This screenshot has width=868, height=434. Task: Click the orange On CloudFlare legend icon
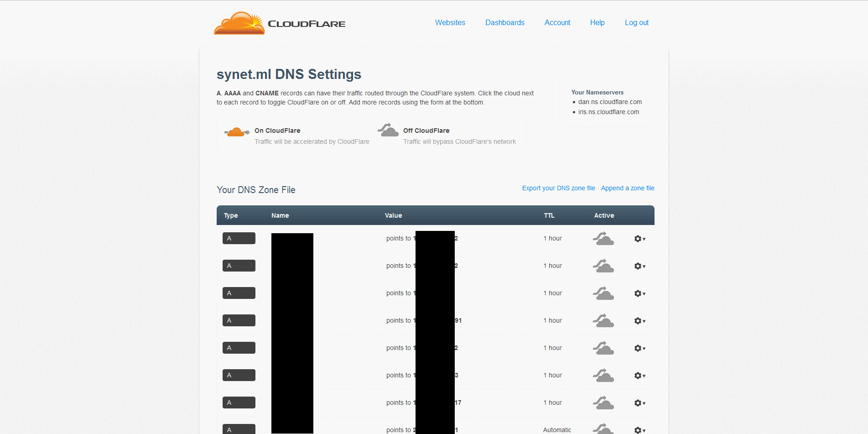[237, 132]
